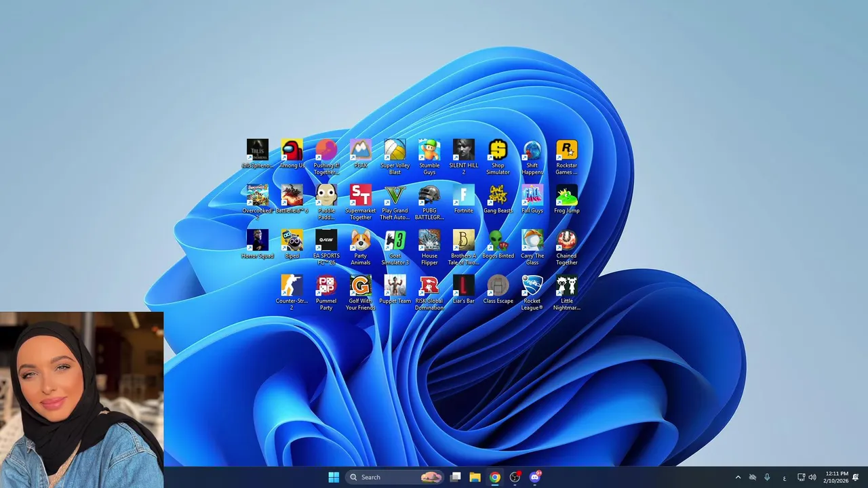Select the Shop Simulator shortcut
The height and width of the screenshot is (488, 868).
(498, 157)
